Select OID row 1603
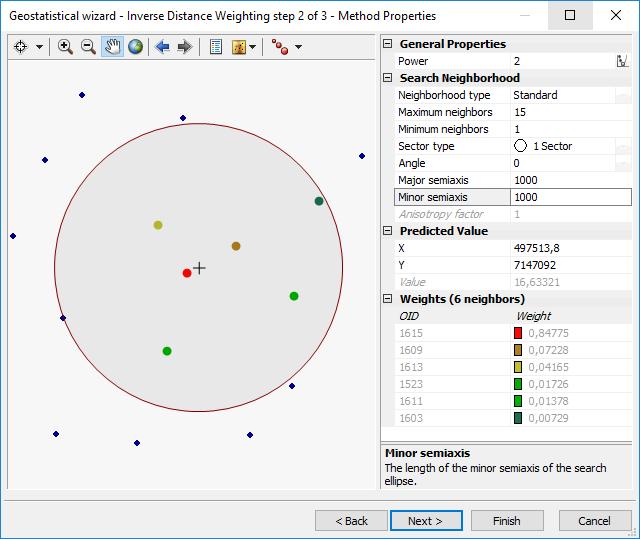This screenshot has width=640, height=539. point(513,418)
